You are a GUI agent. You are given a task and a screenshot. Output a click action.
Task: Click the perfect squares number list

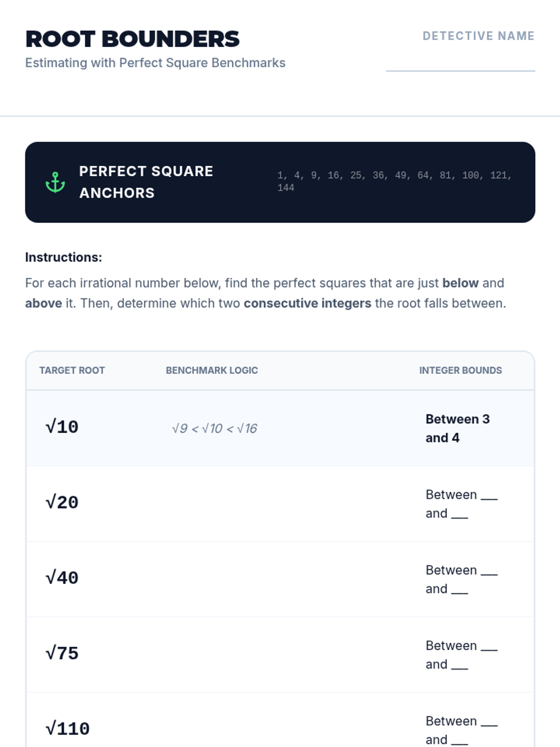pyautogui.click(x=394, y=181)
